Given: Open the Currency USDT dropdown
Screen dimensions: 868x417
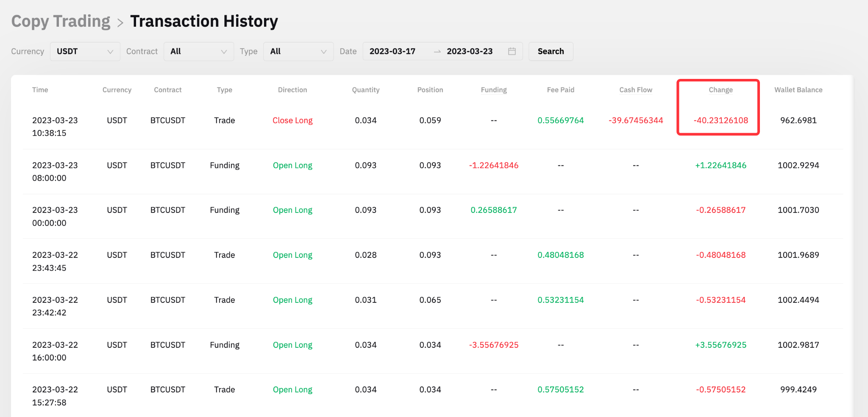Looking at the screenshot, I should pyautogui.click(x=85, y=51).
